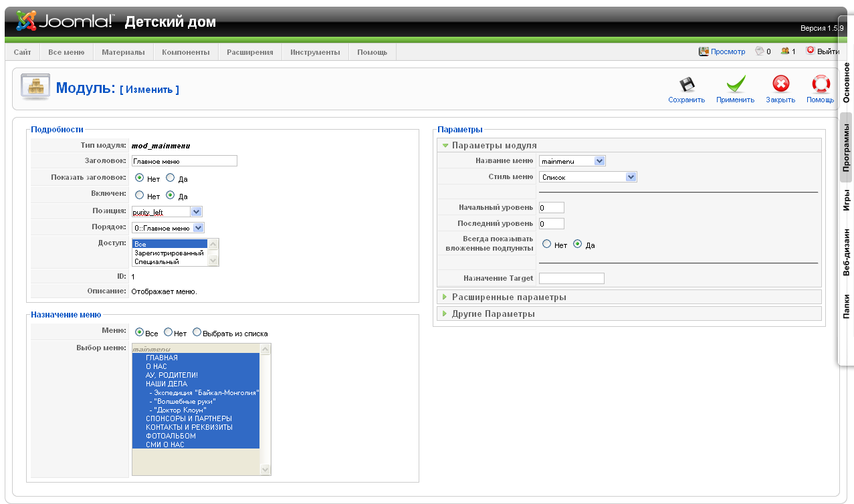Set Включен to Нет
Viewport: 854px width, 504px height.
tap(139, 196)
